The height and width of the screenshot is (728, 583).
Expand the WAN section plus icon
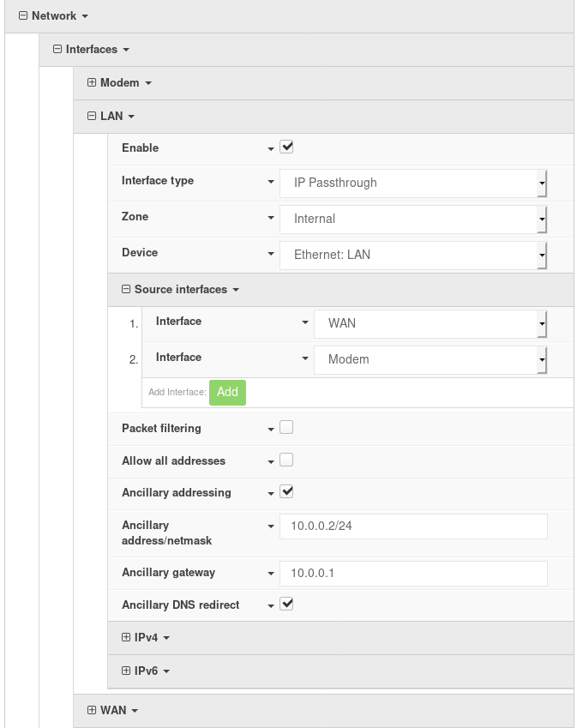pos(92,710)
